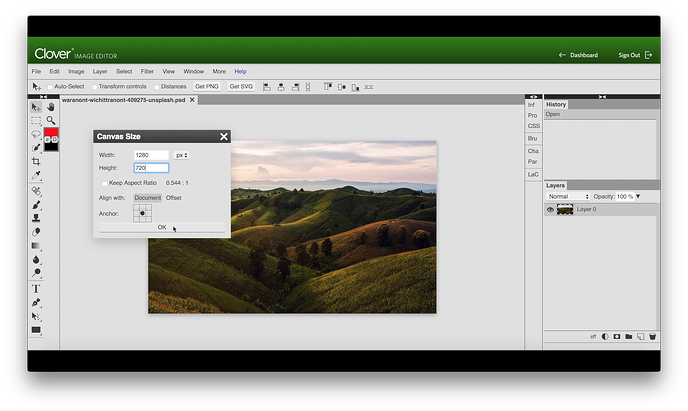Click the red foreground color swatch
The image size is (688, 411).
tap(51, 132)
